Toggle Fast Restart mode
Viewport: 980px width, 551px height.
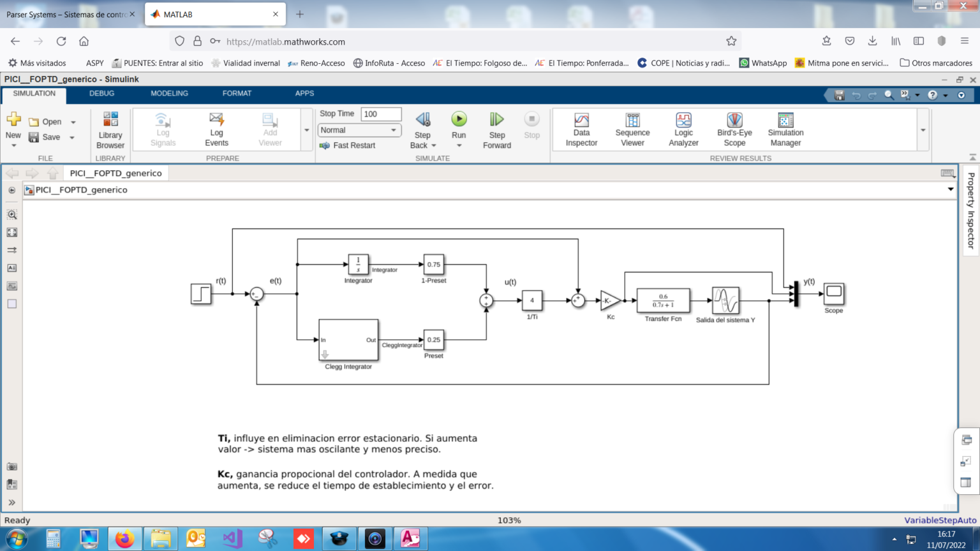348,145
